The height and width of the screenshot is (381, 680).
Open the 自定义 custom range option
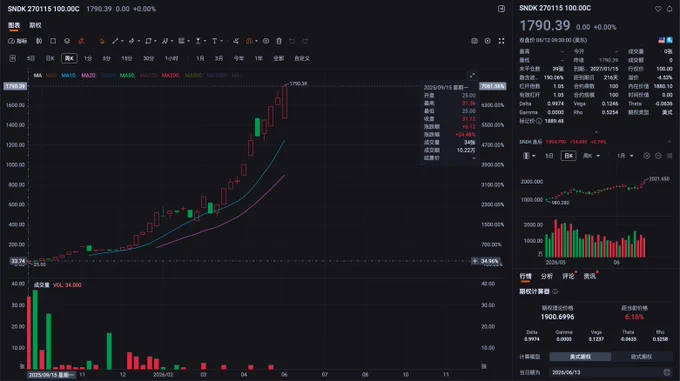tap(302, 58)
